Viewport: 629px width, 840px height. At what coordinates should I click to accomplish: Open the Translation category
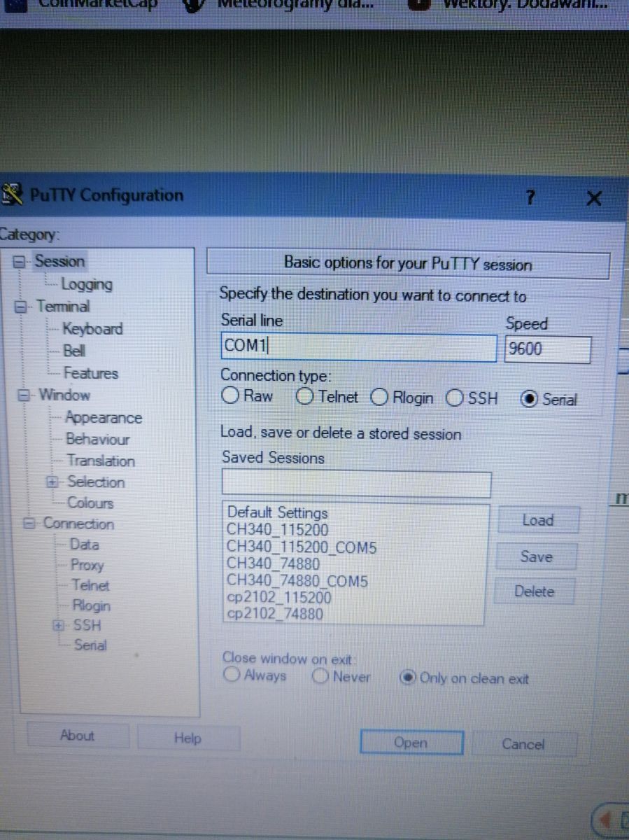tap(101, 461)
